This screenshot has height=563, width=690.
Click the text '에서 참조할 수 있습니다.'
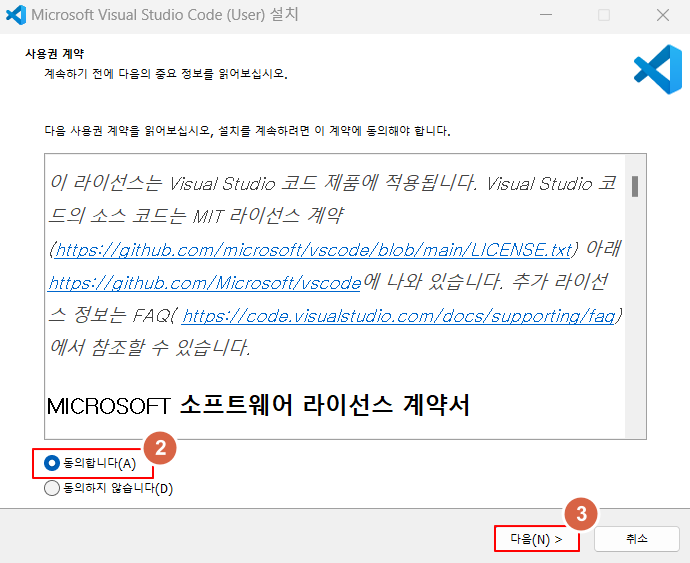(150, 348)
